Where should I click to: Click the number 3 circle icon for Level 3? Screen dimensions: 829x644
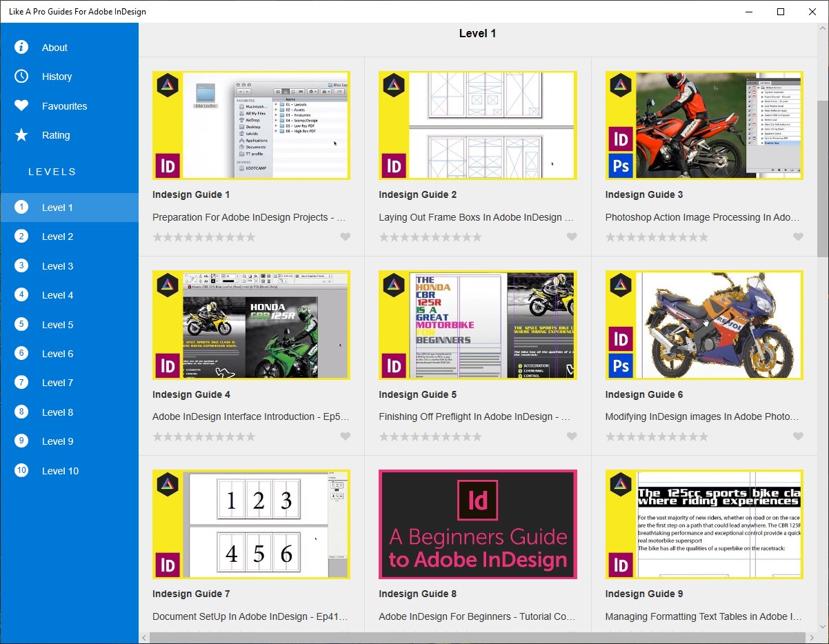click(x=21, y=265)
